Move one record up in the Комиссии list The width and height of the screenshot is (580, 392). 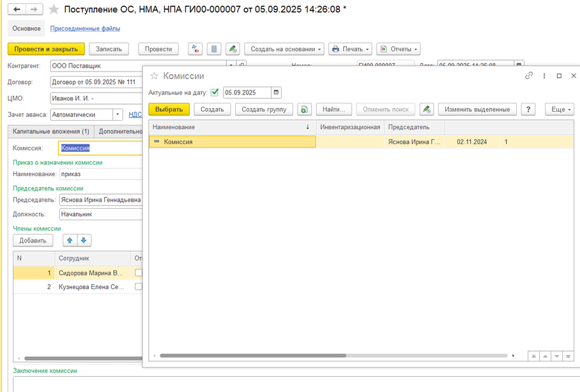546,356
